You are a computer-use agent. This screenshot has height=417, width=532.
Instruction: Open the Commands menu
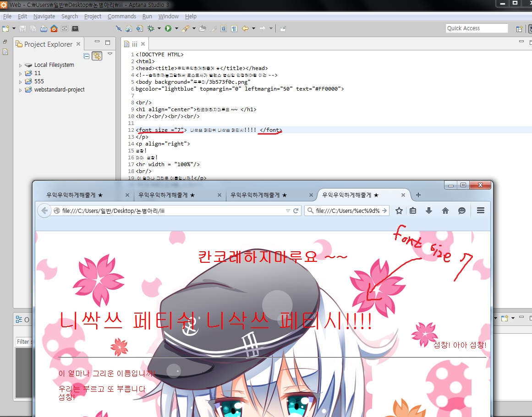coord(122,16)
